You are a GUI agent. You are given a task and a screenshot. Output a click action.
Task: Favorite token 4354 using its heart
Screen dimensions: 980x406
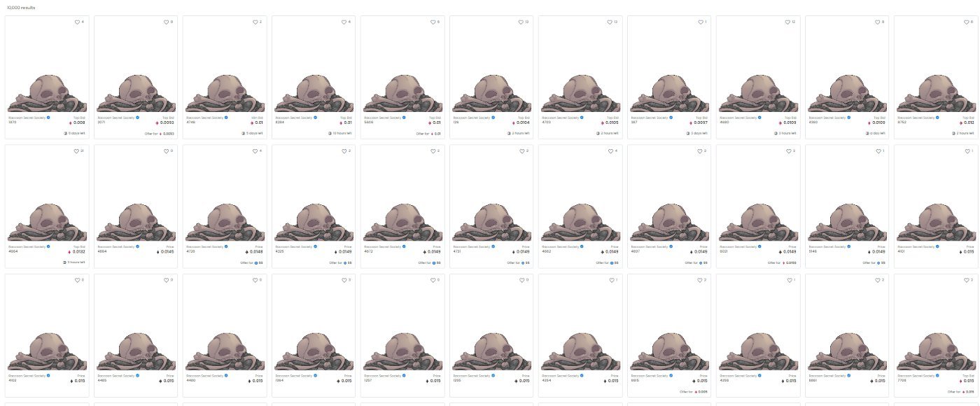click(611, 280)
